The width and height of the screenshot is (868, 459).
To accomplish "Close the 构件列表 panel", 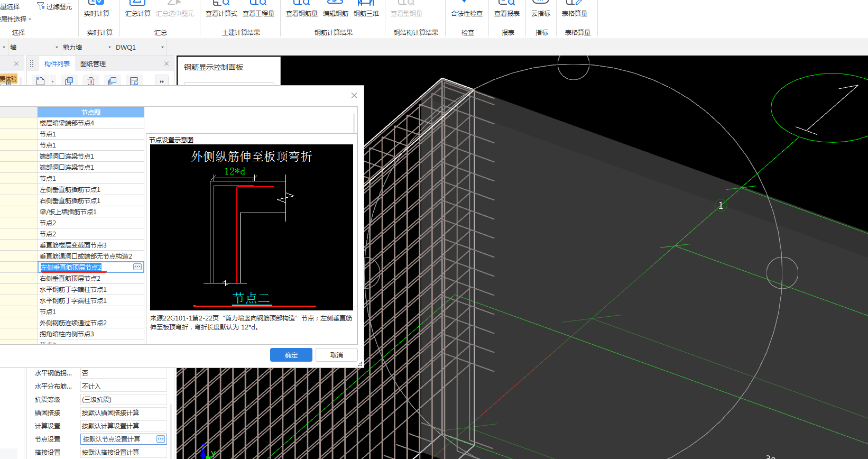I will pos(167,63).
